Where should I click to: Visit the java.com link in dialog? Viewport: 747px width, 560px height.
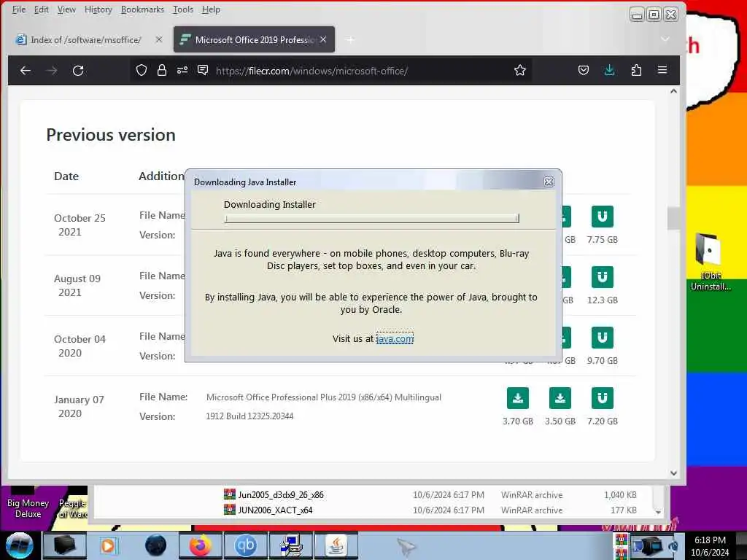(395, 338)
